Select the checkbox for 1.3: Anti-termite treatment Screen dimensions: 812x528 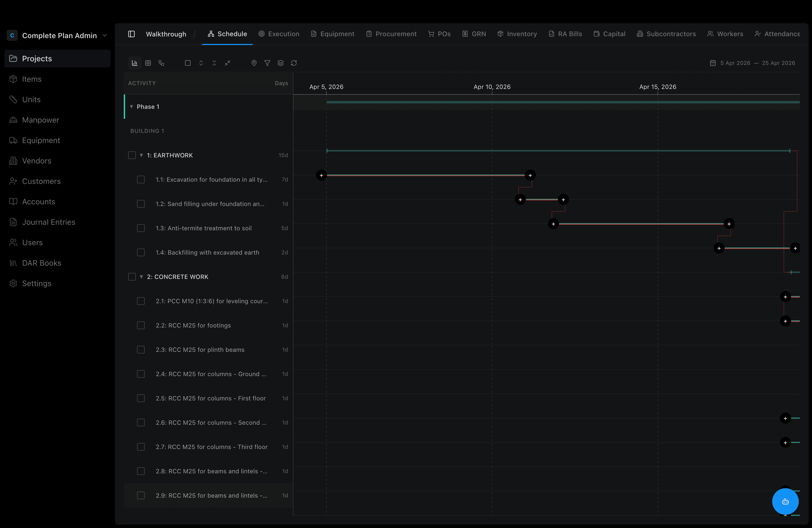(141, 228)
